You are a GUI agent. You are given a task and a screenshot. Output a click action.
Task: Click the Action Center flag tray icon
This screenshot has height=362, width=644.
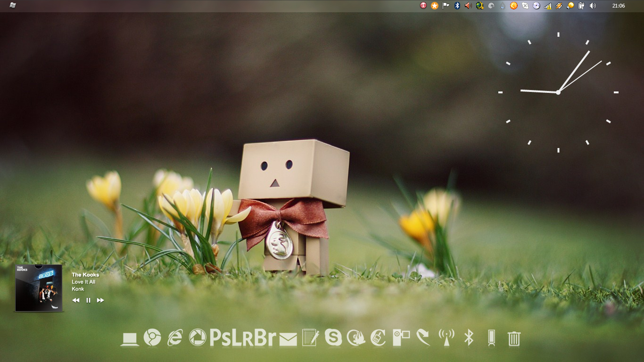tap(446, 6)
